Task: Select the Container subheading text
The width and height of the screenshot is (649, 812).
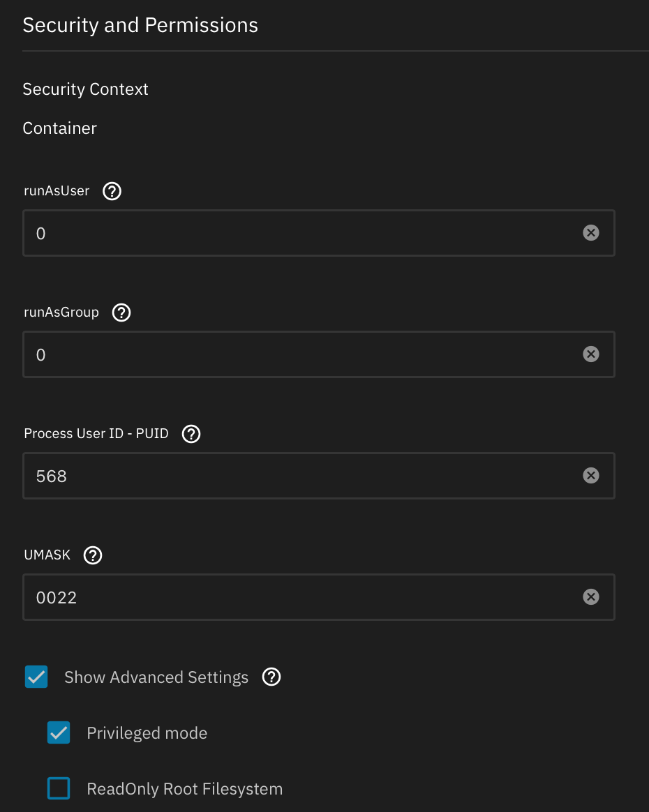Action: [59, 128]
